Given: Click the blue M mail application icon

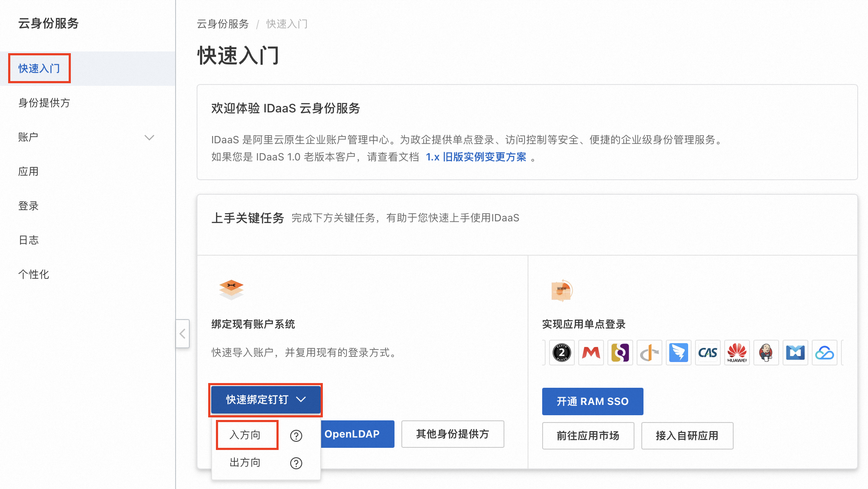Looking at the screenshot, I should click(795, 353).
